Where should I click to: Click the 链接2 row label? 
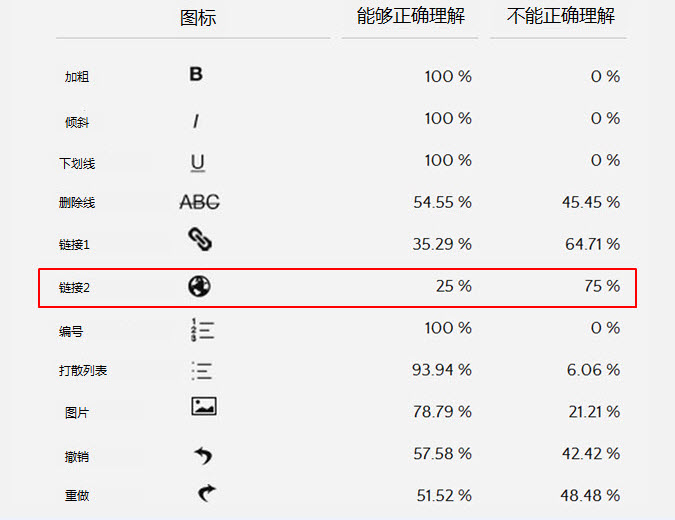75,288
